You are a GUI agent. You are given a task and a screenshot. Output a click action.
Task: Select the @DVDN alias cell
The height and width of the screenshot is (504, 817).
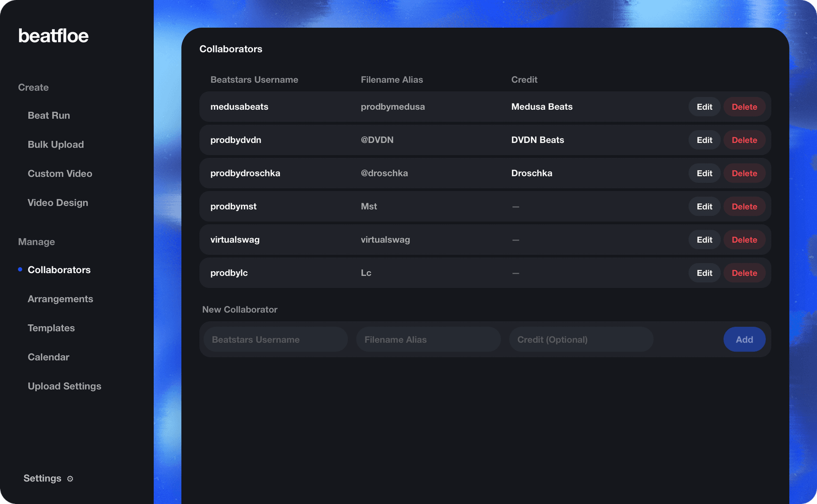tap(377, 140)
